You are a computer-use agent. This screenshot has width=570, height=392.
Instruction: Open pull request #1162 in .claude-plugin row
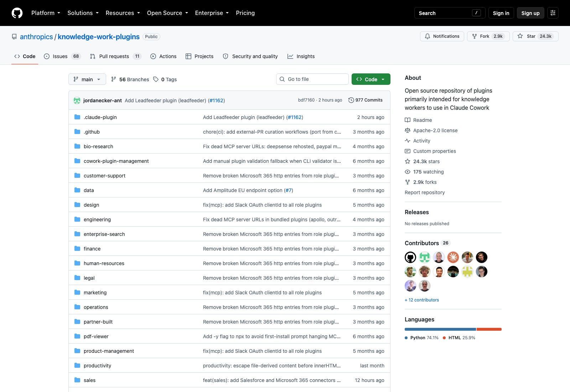[295, 117]
